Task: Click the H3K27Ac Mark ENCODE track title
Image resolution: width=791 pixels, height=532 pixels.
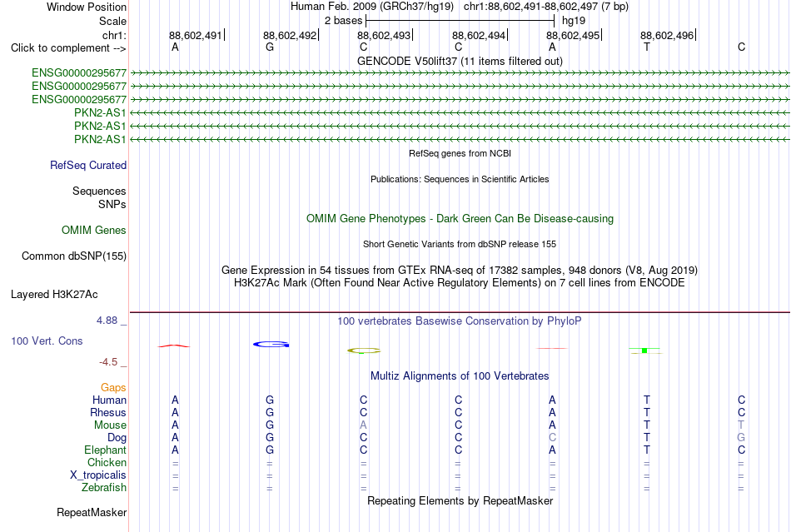Action: coord(460,283)
